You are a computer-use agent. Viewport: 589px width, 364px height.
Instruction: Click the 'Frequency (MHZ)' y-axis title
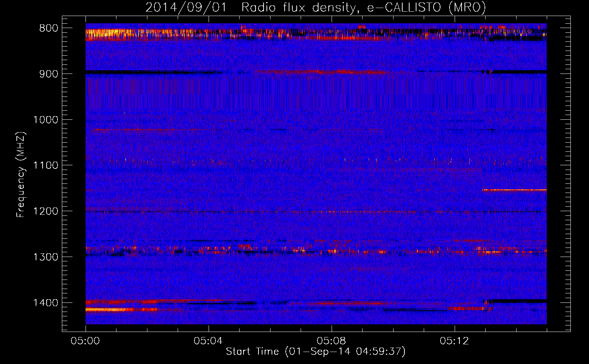21,175
